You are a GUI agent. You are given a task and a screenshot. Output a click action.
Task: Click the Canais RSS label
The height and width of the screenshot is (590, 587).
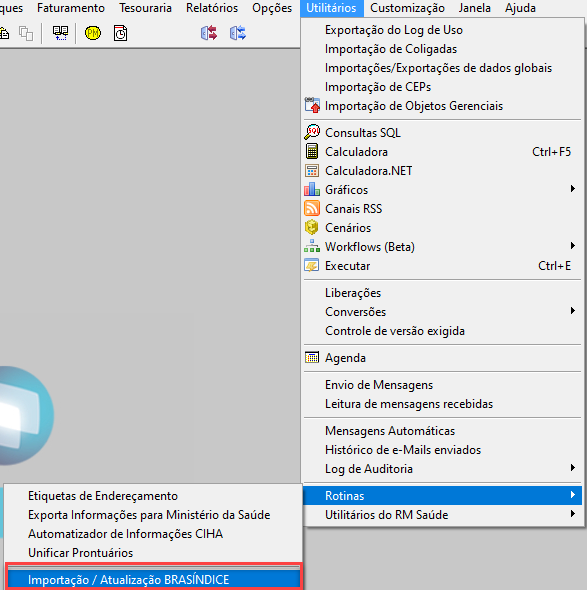coord(353,209)
